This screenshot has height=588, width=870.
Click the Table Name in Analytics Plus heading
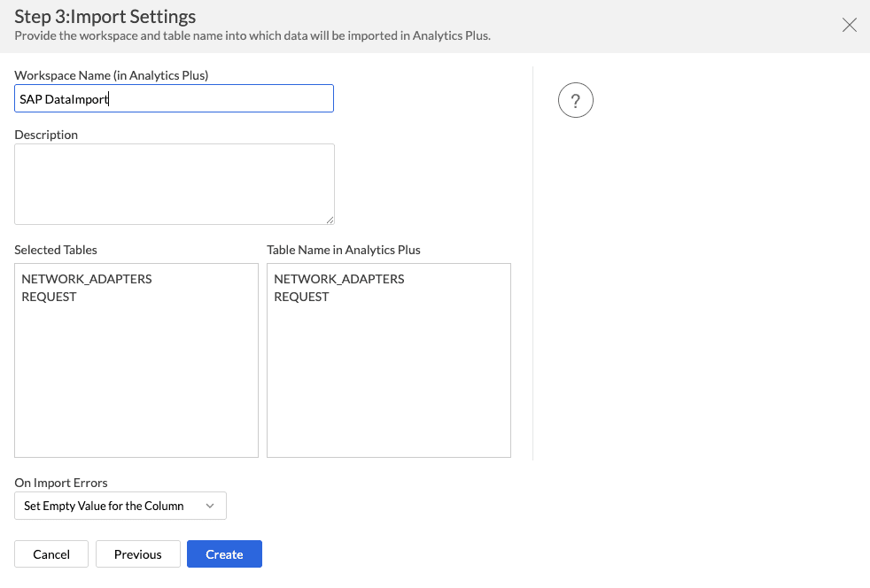click(x=344, y=250)
